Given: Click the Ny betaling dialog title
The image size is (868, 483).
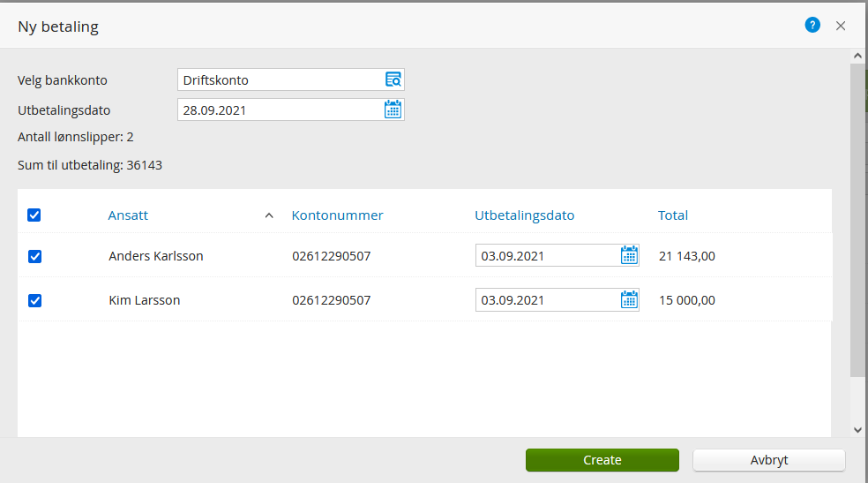Looking at the screenshot, I should pos(58,26).
